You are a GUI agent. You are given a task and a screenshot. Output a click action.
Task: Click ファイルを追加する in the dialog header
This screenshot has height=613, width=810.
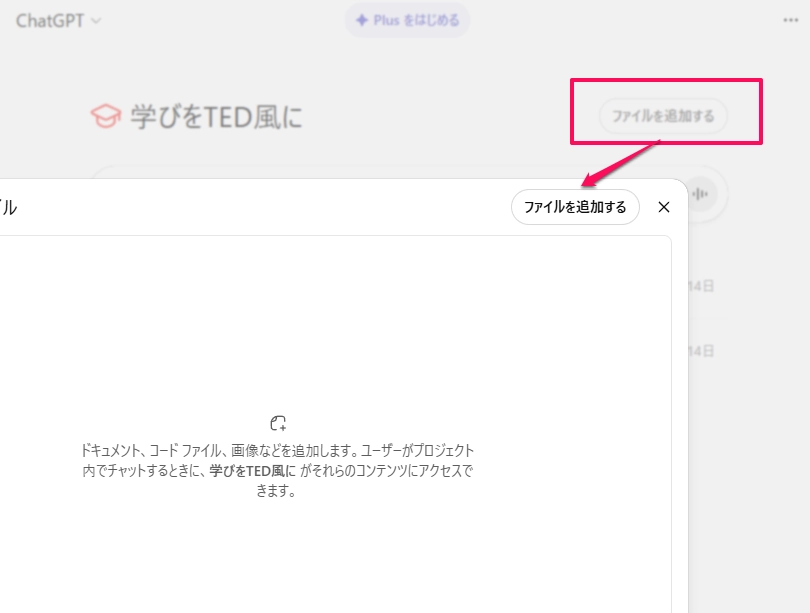pos(575,207)
